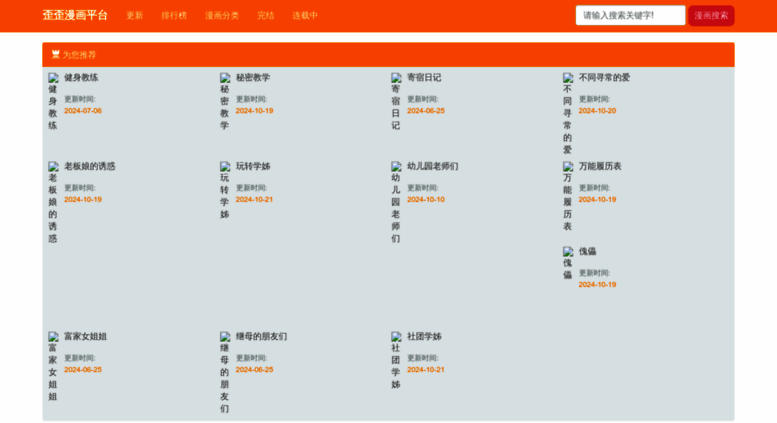The width and height of the screenshot is (777, 423).
Task: Open the 玩转学姊 title link
Action: 253,166
